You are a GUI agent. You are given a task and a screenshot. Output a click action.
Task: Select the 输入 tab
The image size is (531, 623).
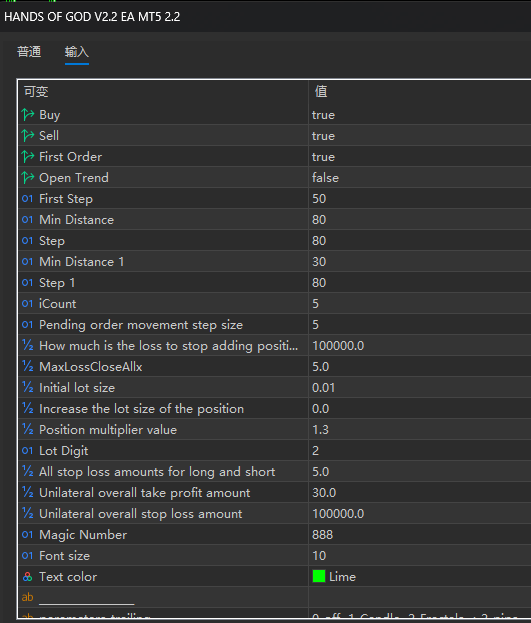tap(77, 52)
